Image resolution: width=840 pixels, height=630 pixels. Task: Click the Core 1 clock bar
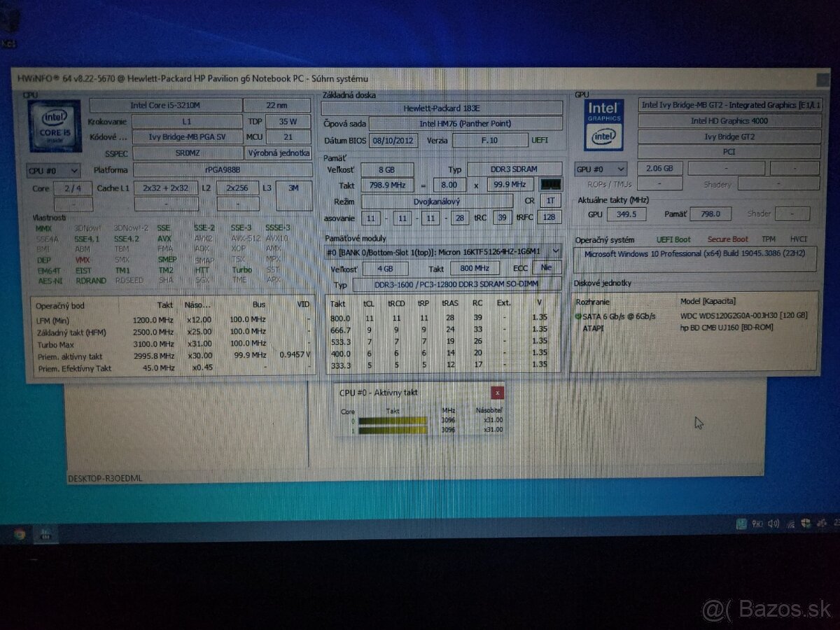393,430
